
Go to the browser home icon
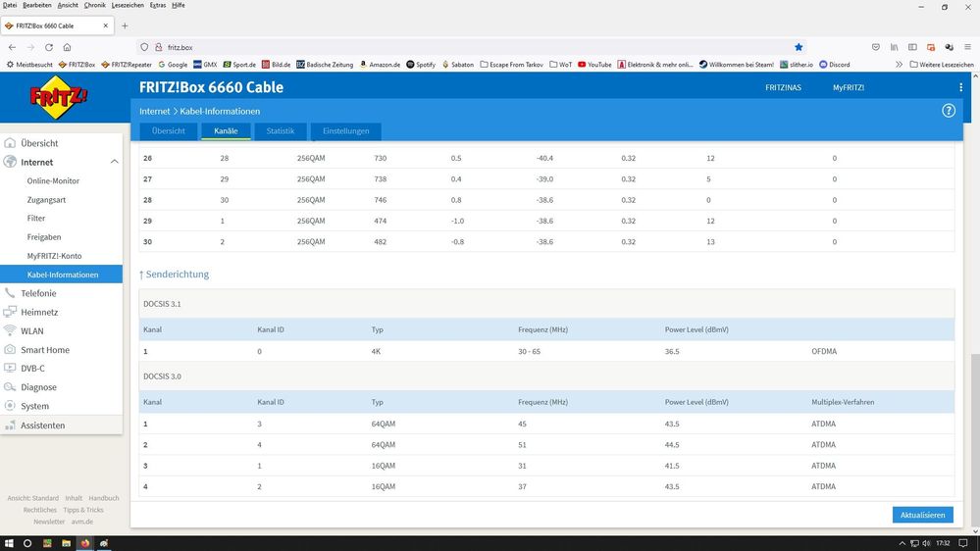(x=67, y=47)
